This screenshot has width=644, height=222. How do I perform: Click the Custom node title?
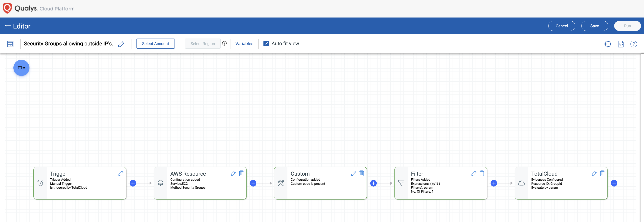point(300,174)
